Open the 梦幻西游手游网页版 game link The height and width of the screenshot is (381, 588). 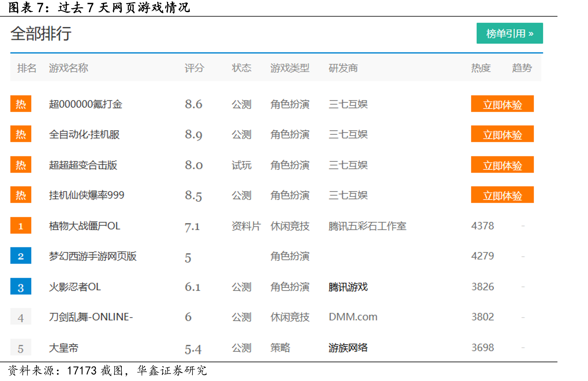[93, 256]
